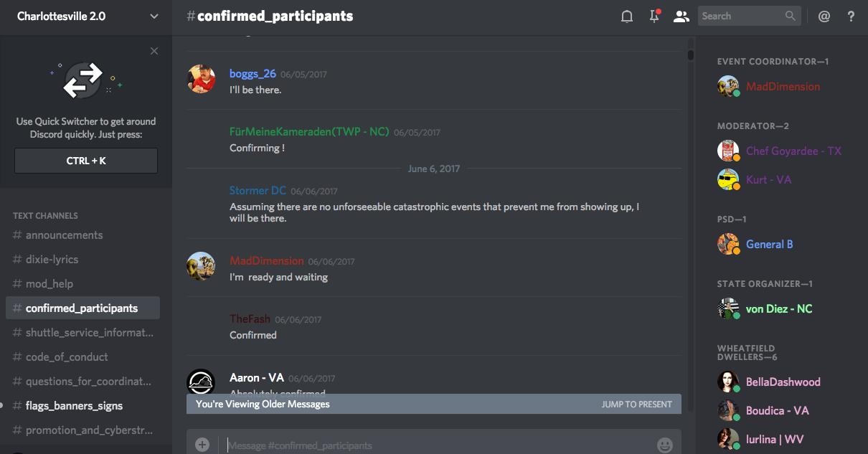Click in the search box
Screen dimensions: 868x454
741,16
